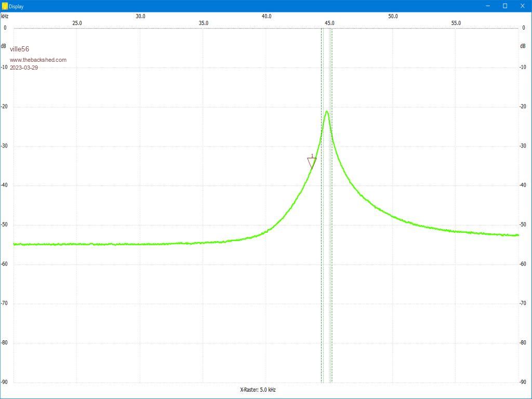Maximize the Display window
The width and height of the screenshot is (532, 399).
(x=505, y=6)
